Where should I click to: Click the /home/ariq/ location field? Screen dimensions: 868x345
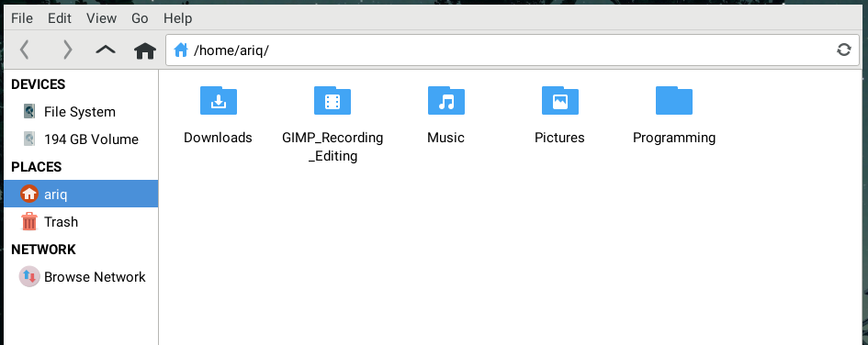click(x=513, y=50)
